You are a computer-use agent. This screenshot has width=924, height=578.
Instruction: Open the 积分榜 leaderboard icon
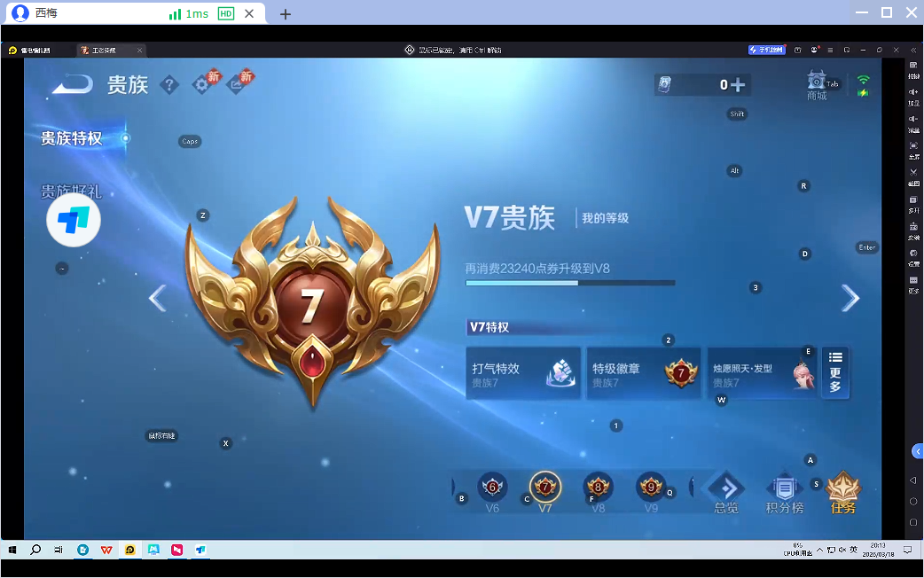(x=785, y=487)
